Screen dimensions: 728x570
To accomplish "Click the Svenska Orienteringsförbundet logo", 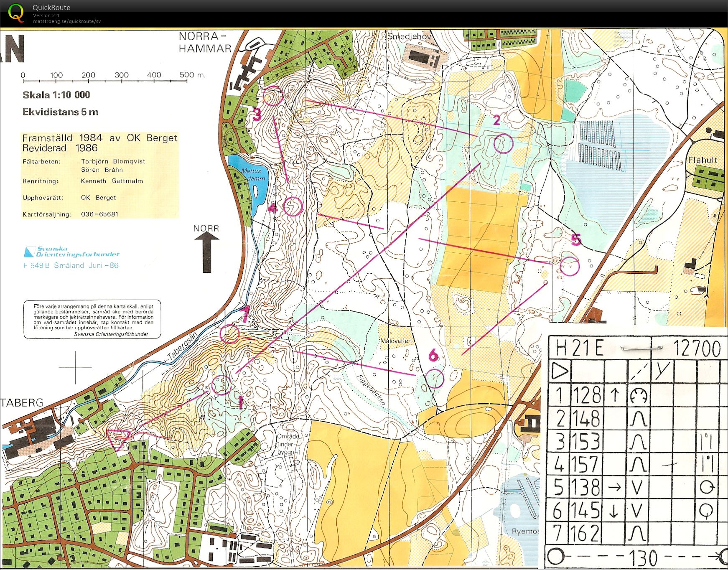I will [x=71, y=252].
